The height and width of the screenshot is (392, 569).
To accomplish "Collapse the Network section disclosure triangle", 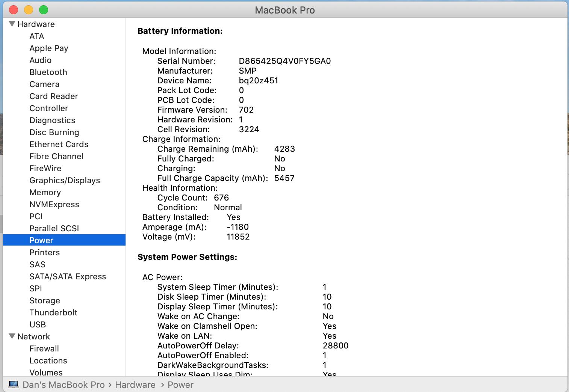I will point(12,336).
